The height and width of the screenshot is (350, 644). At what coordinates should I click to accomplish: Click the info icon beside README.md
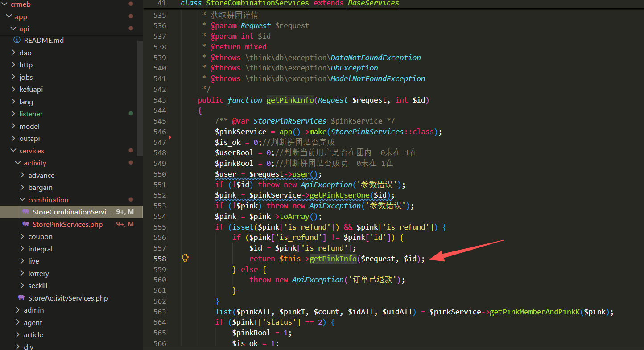coord(17,40)
